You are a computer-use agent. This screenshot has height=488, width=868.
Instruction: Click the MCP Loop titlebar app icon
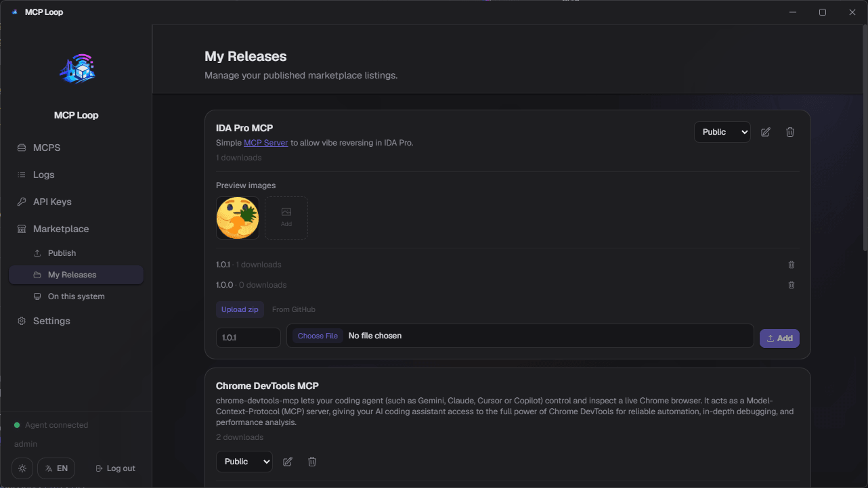[x=15, y=12]
